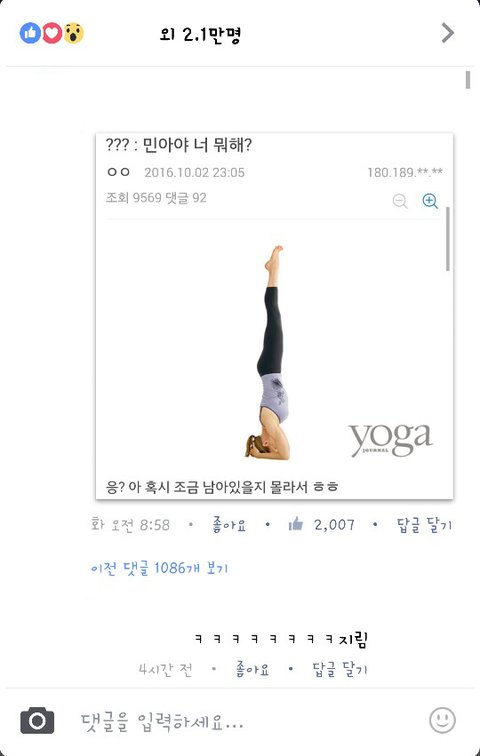Click the comment list scrollbar at top right
The width and height of the screenshot is (480, 756).
(x=467, y=80)
